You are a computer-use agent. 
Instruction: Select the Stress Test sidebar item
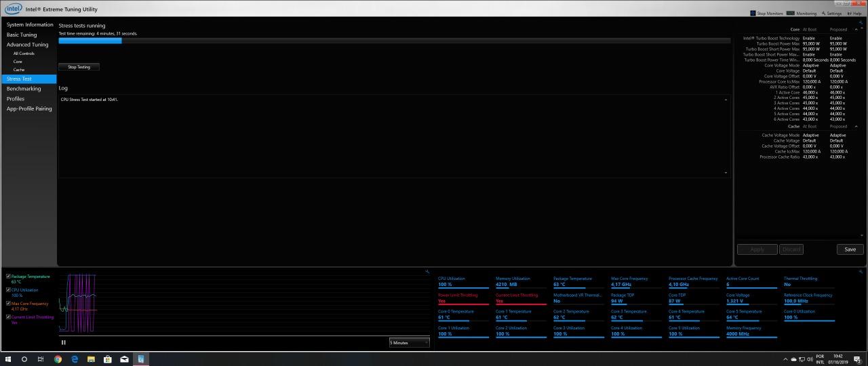click(28, 79)
